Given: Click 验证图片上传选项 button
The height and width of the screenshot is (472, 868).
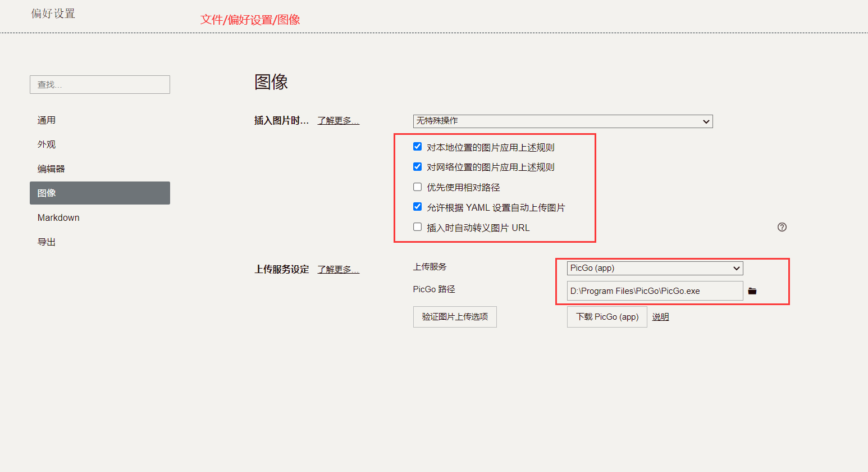Looking at the screenshot, I should [455, 317].
